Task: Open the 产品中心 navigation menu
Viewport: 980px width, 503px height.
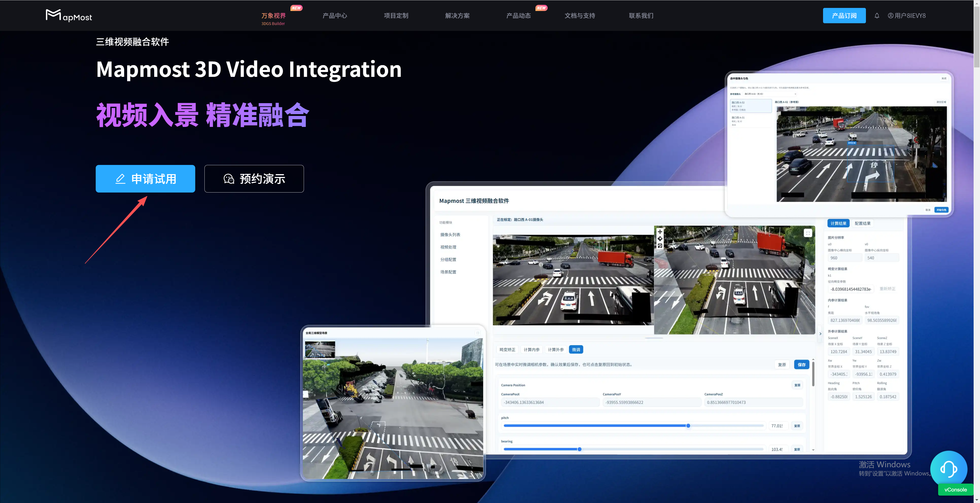Action: coord(335,16)
